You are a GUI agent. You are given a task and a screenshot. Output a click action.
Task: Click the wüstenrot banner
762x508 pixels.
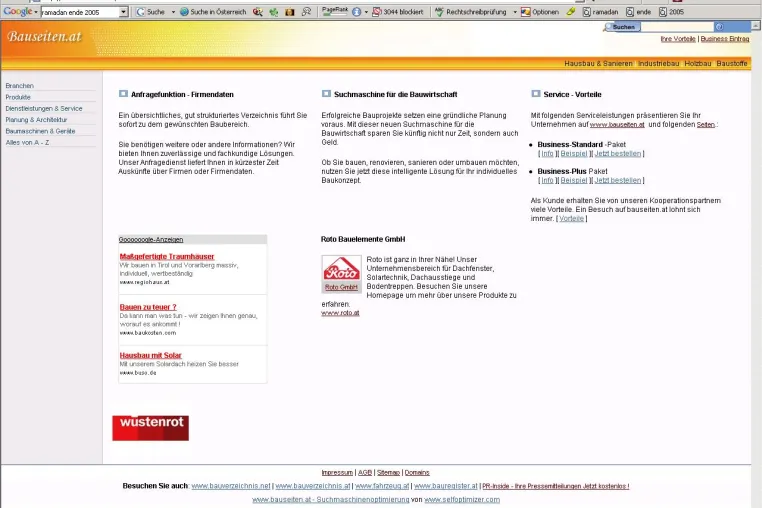151,428
